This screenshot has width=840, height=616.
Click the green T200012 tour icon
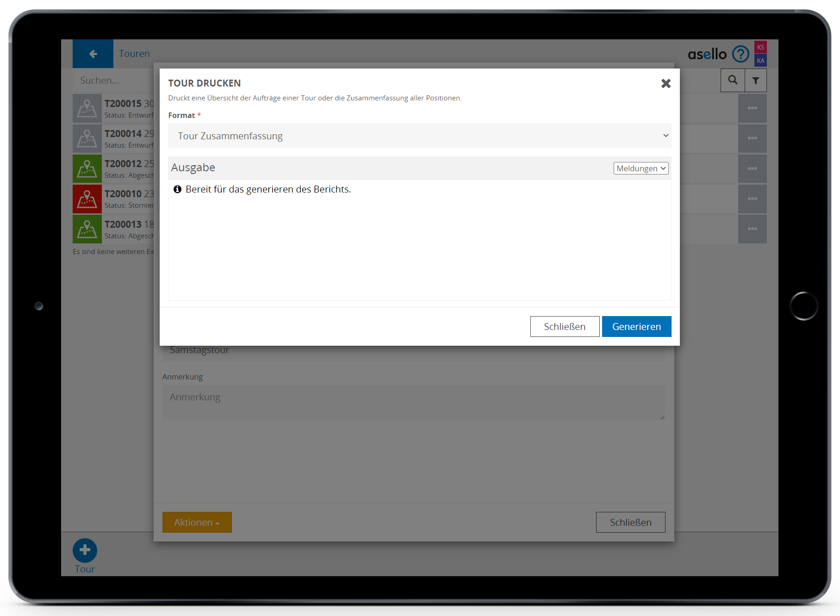click(x=87, y=168)
